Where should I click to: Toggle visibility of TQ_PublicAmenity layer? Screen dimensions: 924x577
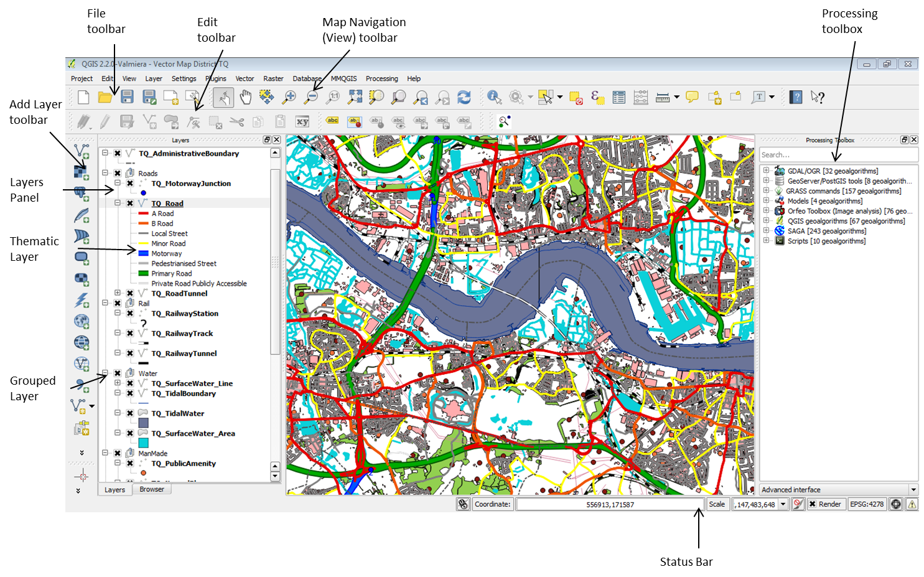pyautogui.click(x=129, y=464)
